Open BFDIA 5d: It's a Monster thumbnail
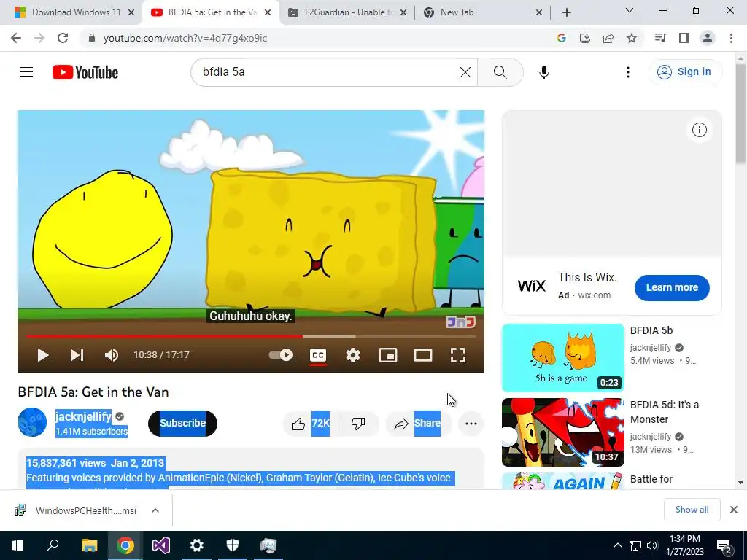The image size is (747, 560). [562, 432]
